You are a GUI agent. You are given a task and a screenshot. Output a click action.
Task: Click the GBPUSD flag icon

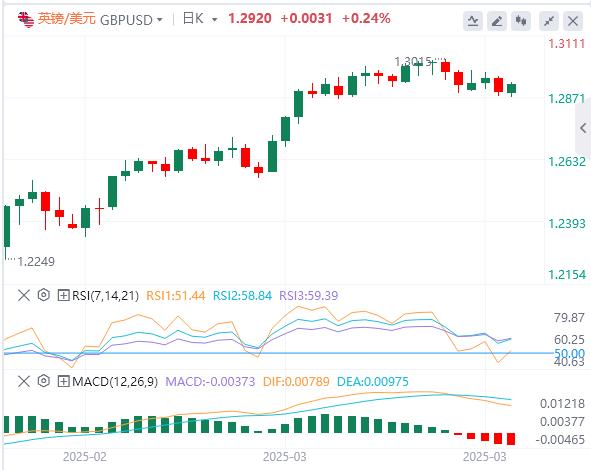coord(26,19)
